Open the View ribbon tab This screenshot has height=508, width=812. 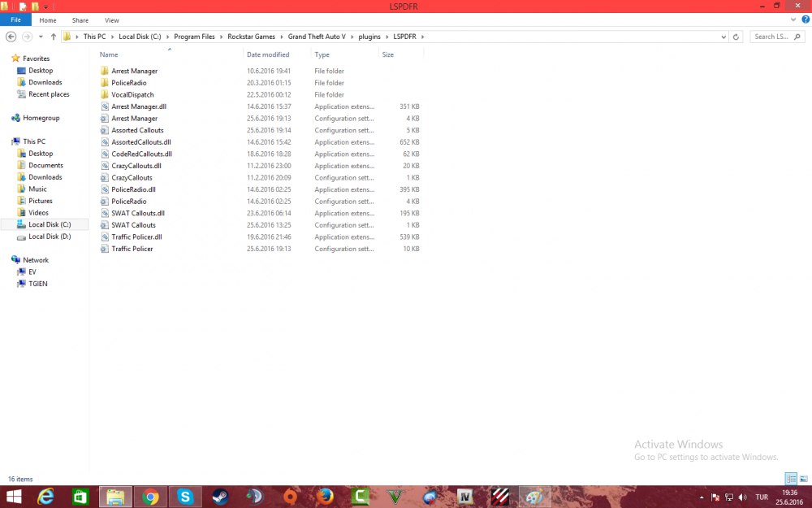[112, 20]
